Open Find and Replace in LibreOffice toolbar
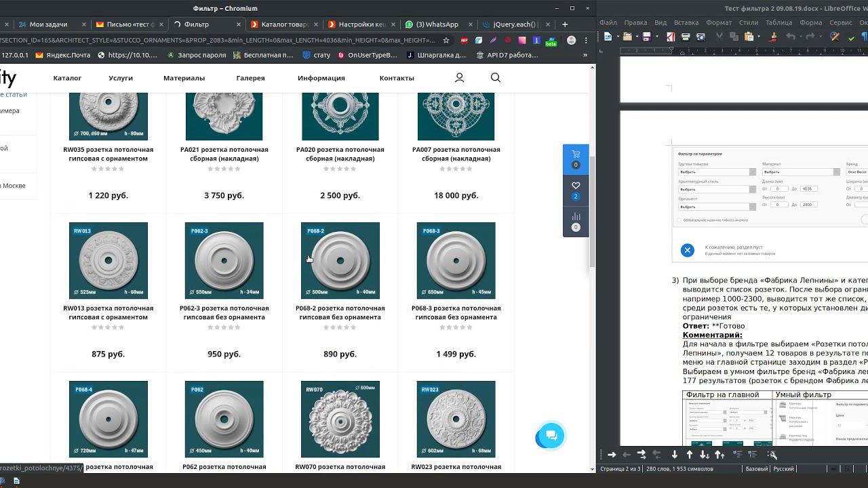 pos(835,37)
